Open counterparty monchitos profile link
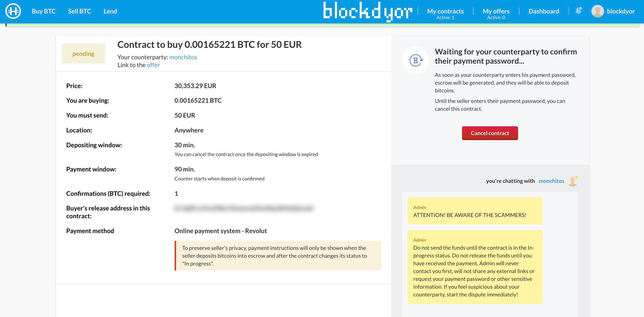This screenshot has height=317, width=644. [183, 57]
